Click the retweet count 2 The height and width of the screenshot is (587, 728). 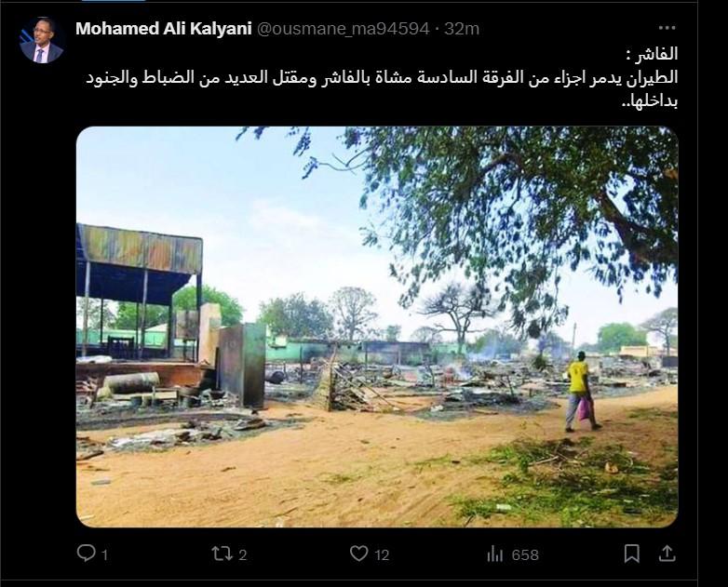click(x=242, y=554)
